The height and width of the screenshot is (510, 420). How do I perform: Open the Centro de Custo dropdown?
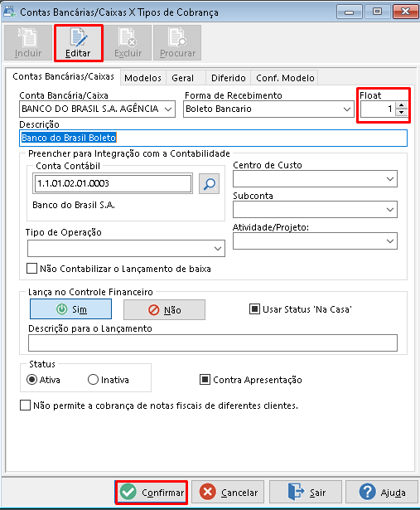[x=390, y=179]
